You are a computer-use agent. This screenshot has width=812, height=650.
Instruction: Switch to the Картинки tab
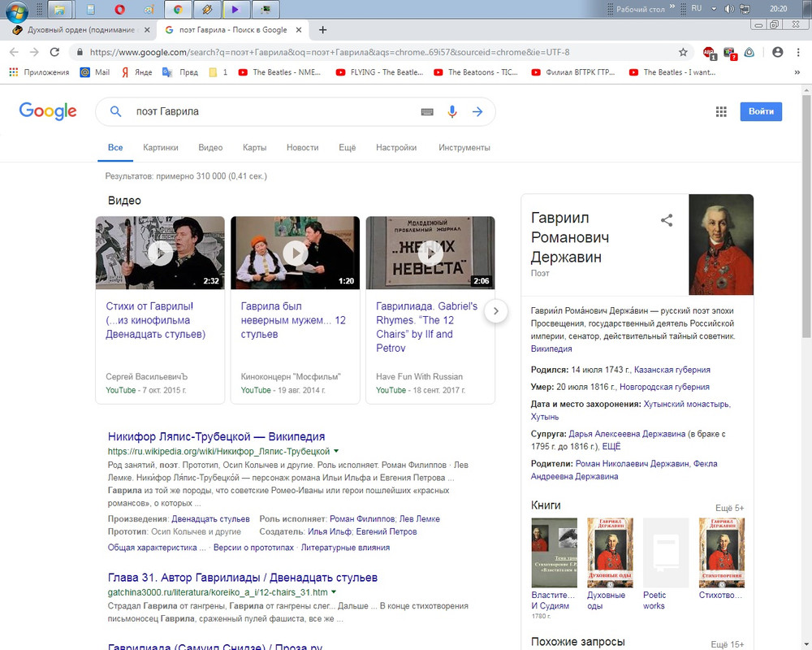tap(161, 148)
